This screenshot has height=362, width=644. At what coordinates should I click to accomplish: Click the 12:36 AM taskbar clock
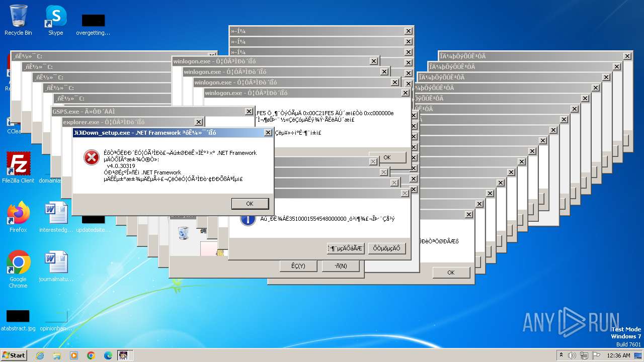pos(618,355)
